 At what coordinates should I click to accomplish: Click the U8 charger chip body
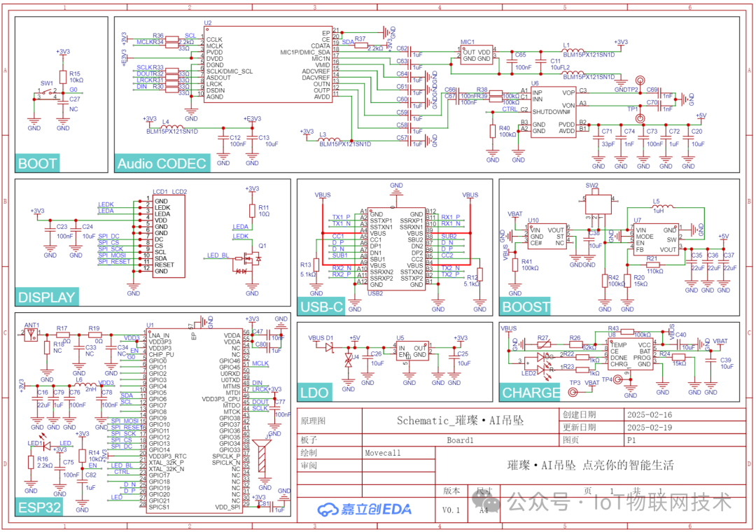[631, 354]
